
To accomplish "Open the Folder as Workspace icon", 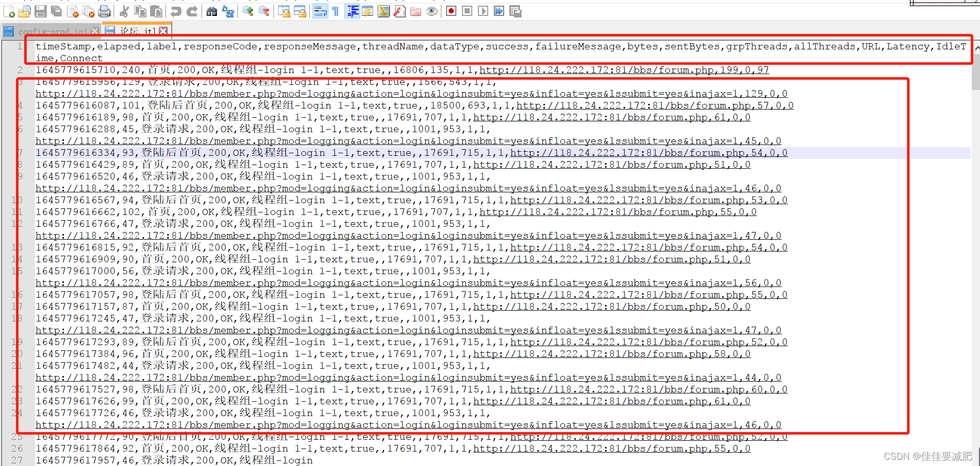I will 416,11.
